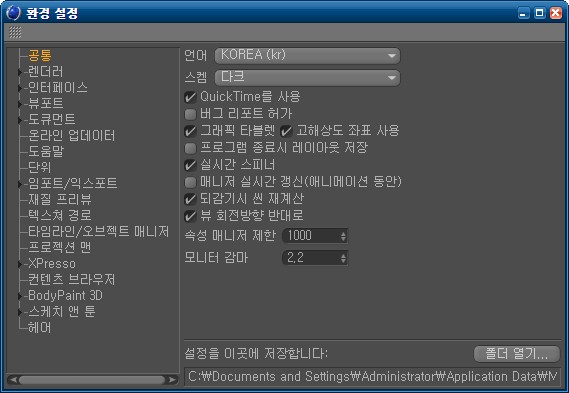Select the 렌더러 category
569x393 pixels.
coord(46,71)
